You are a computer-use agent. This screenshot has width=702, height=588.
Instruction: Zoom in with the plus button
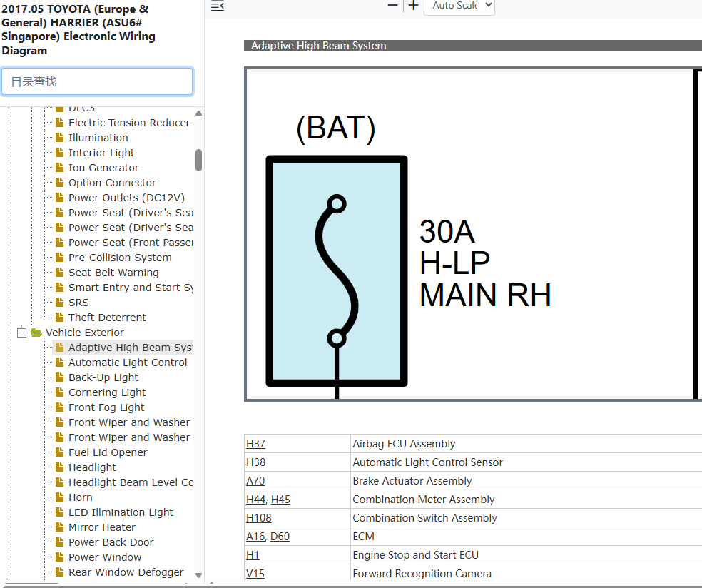pos(414,6)
